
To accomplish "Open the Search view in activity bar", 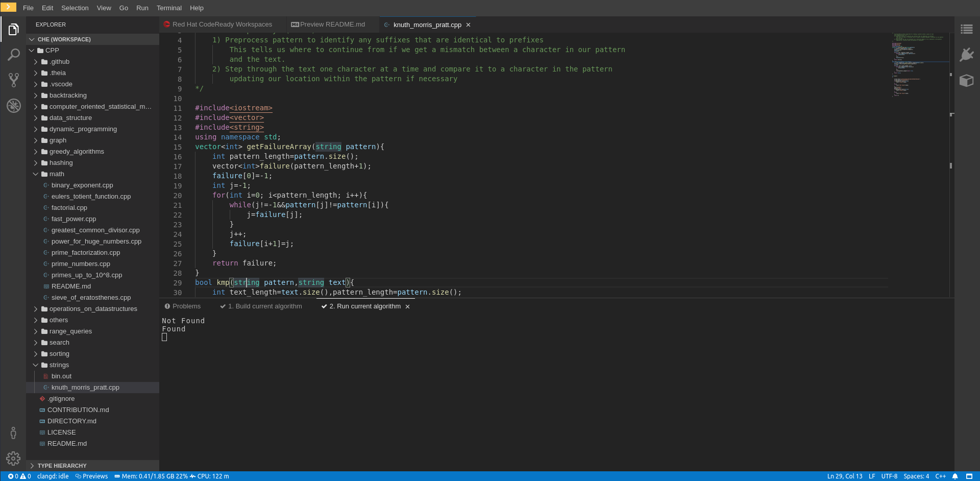I will [x=13, y=55].
